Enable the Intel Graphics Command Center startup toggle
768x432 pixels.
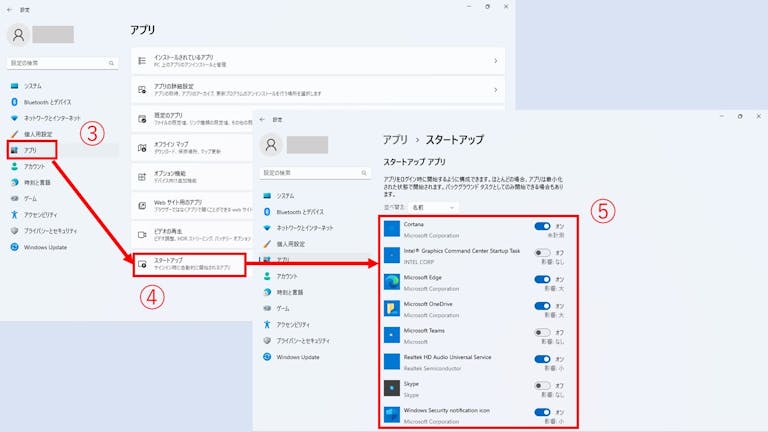pyautogui.click(x=542, y=253)
